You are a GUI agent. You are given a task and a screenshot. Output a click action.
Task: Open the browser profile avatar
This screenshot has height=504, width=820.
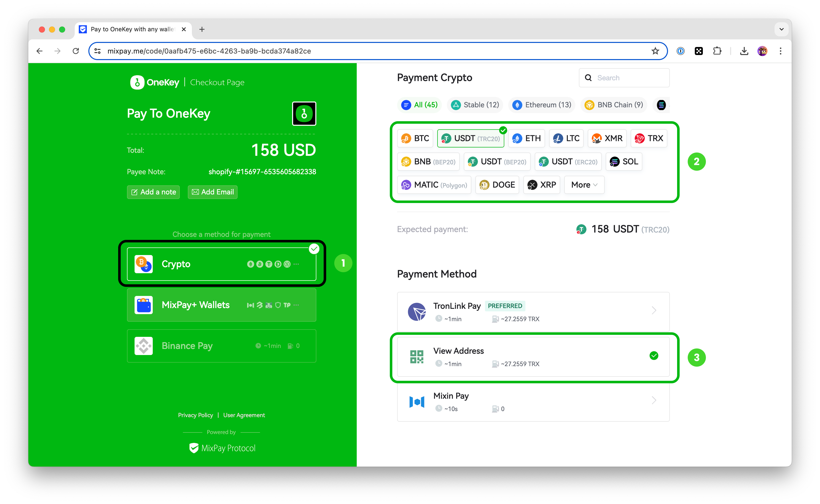coord(762,51)
